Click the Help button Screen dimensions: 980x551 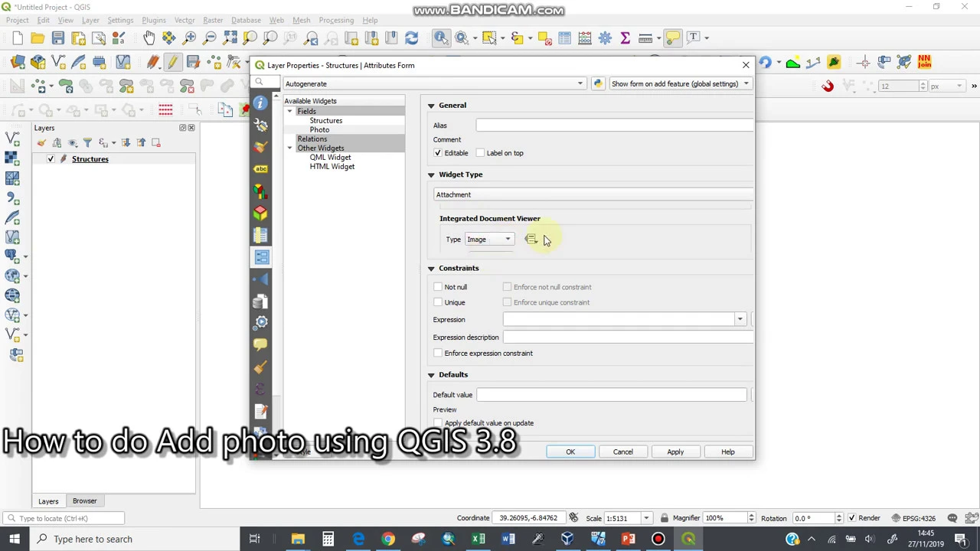pyautogui.click(x=727, y=452)
